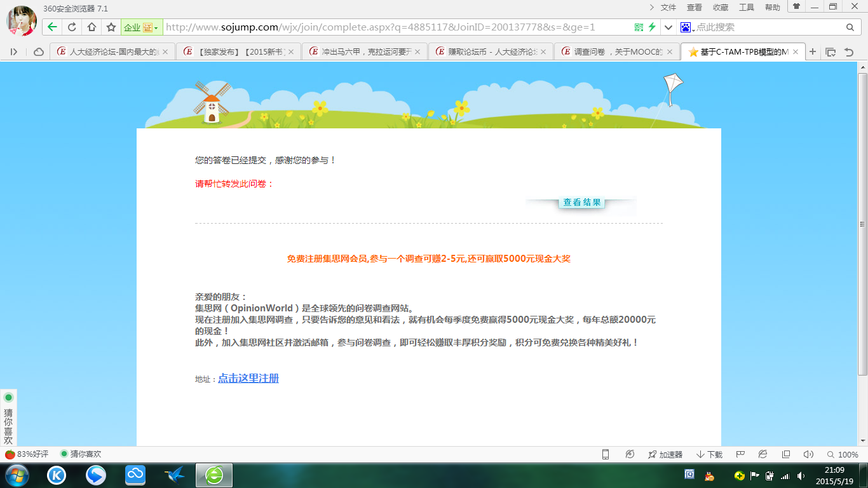Click the cloud icon beside the tab strip

pyautogui.click(x=39, y=52)
